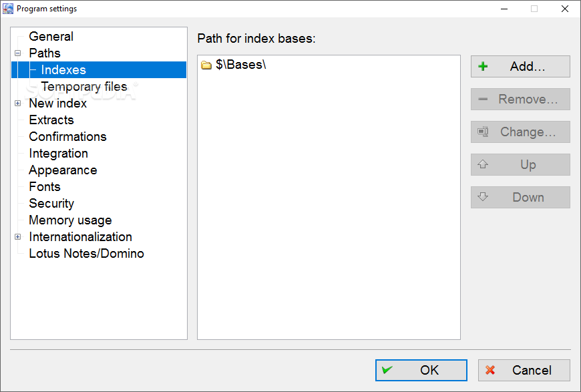Expand the Internationalization node
The width and height of the screenshot is (581, 392).
[17, 237]
